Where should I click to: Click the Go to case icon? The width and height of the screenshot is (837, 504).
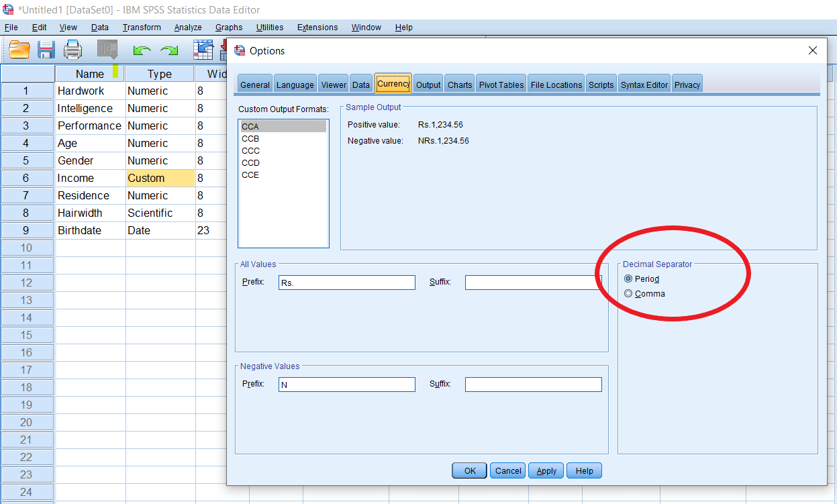click(203, 50)
